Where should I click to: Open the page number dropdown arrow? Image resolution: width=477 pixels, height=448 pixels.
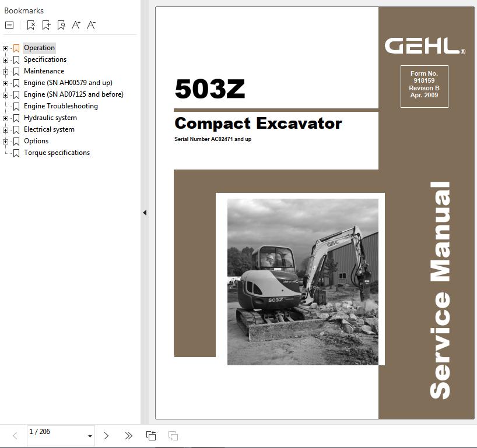(x=90, y=436)
